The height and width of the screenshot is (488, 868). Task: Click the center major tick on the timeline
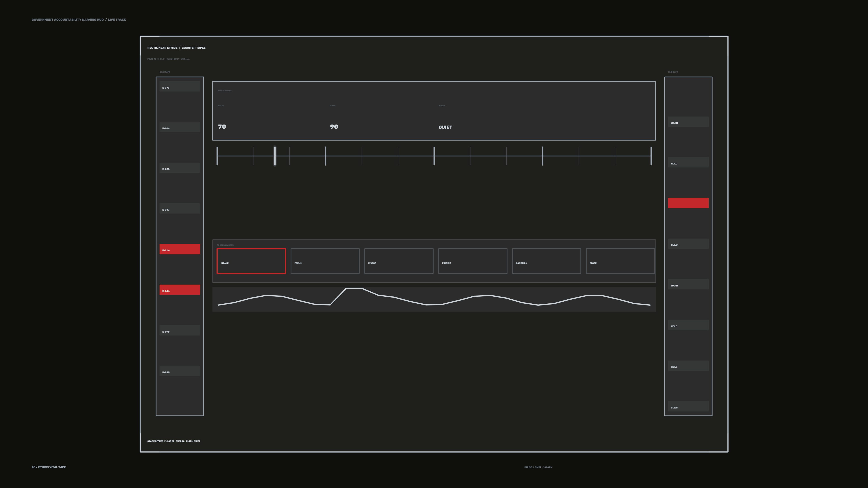tap(434, 156)
